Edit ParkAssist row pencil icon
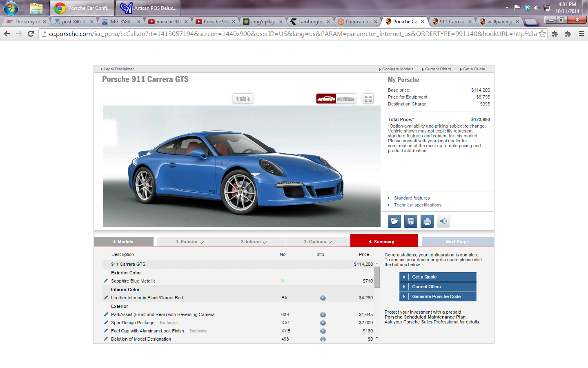 (106, 314)
